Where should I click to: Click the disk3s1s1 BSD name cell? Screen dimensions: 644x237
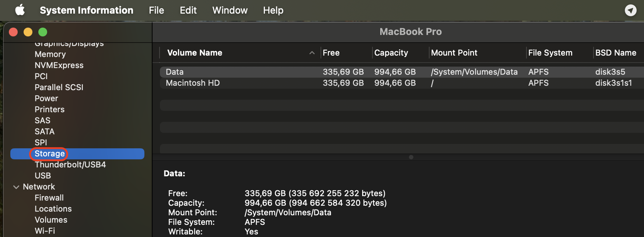pyautogui.click(x=613, y=83)
